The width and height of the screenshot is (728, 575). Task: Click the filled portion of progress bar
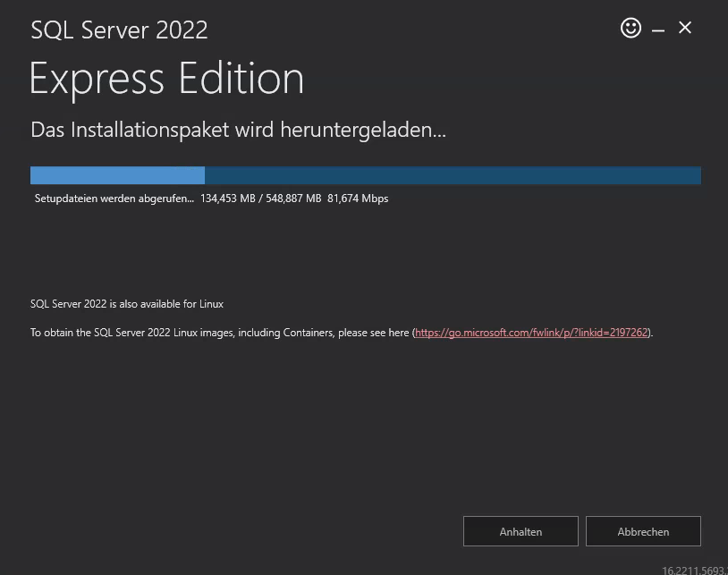point(117,175)
